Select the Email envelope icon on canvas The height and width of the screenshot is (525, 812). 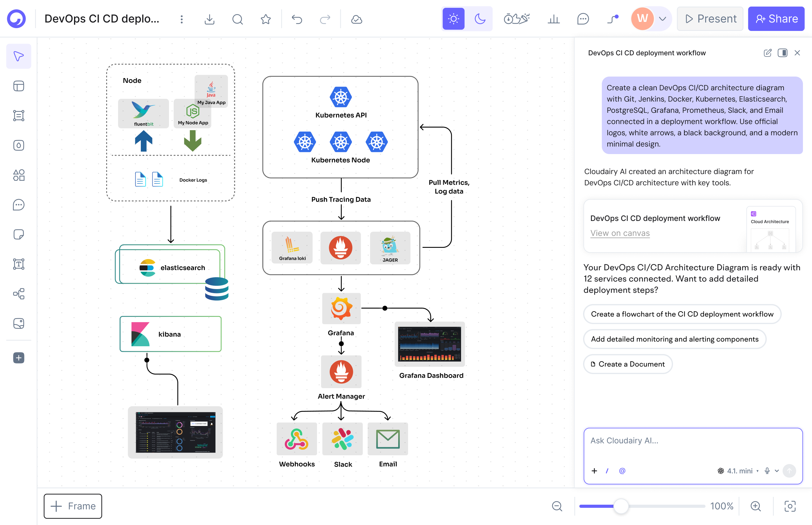[x=388, y=439]
